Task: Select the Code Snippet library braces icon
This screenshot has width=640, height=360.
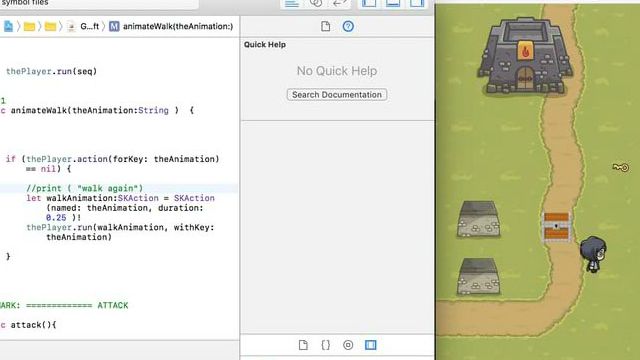Action: (x=325, y=345)
